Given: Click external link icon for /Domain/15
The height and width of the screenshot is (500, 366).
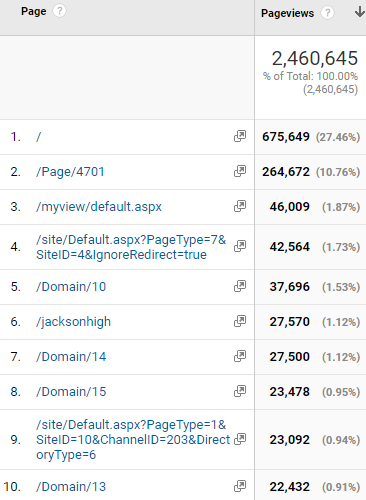Looking at the screenshot, I should click(240, 391).
